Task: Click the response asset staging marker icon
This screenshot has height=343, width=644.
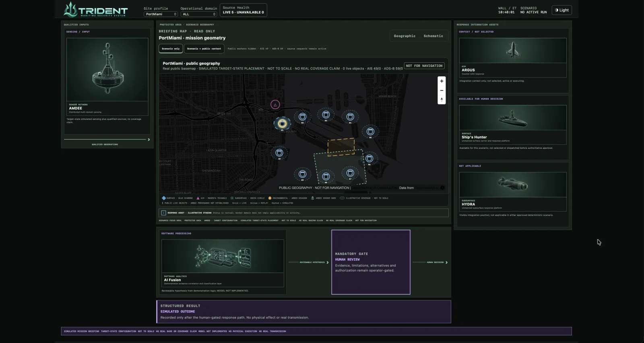Action: tap(163, 213)
